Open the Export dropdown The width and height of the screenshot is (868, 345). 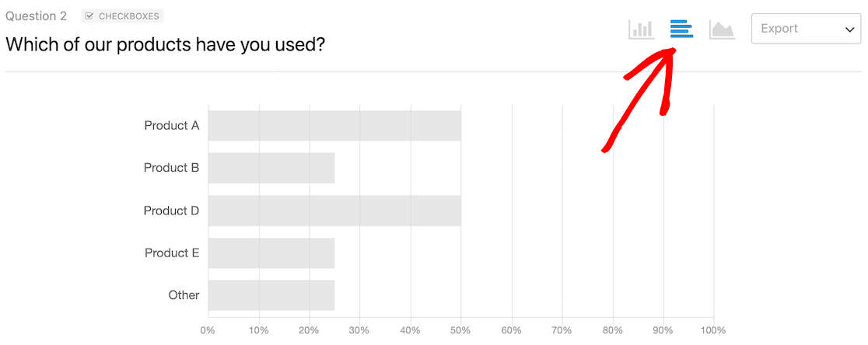pyautogui.click(x=806, y=29)
